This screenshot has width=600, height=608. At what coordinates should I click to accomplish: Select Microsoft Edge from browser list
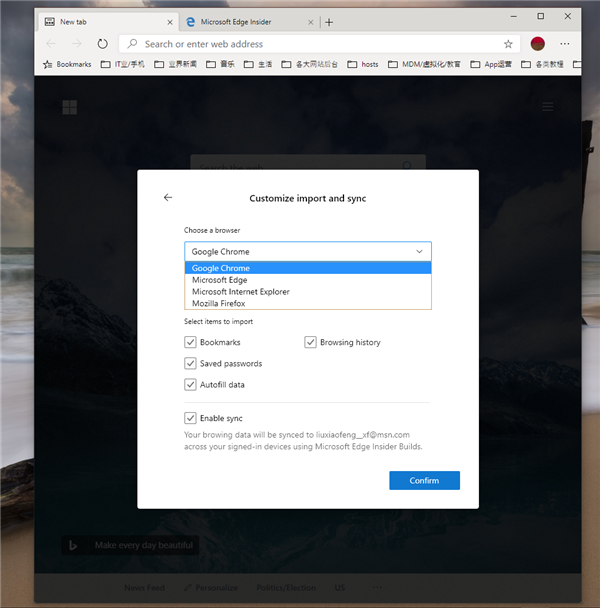pyautogui.click(x=220, y=280)
